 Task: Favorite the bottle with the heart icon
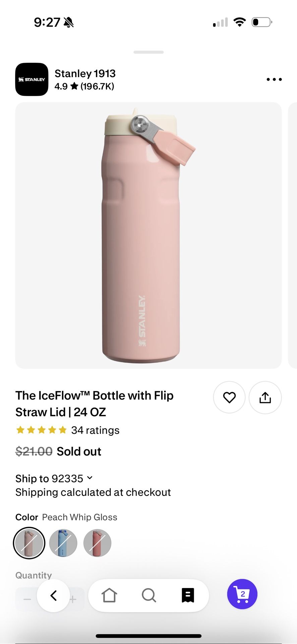point(229,397)
